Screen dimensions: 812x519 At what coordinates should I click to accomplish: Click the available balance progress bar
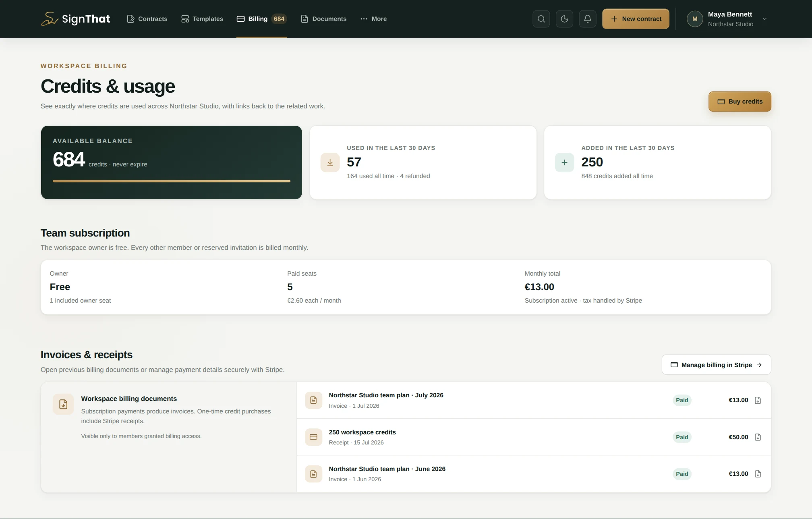172,181
